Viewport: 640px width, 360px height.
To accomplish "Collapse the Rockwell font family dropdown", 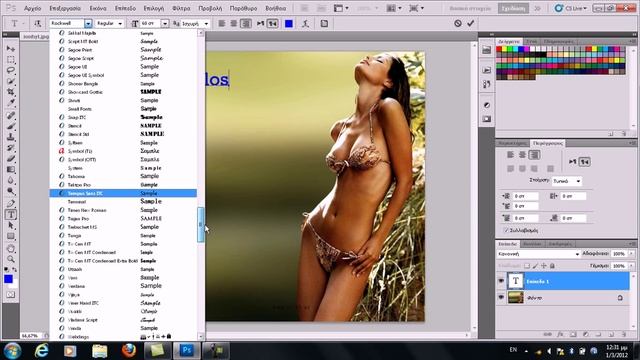I will (88, 24).
